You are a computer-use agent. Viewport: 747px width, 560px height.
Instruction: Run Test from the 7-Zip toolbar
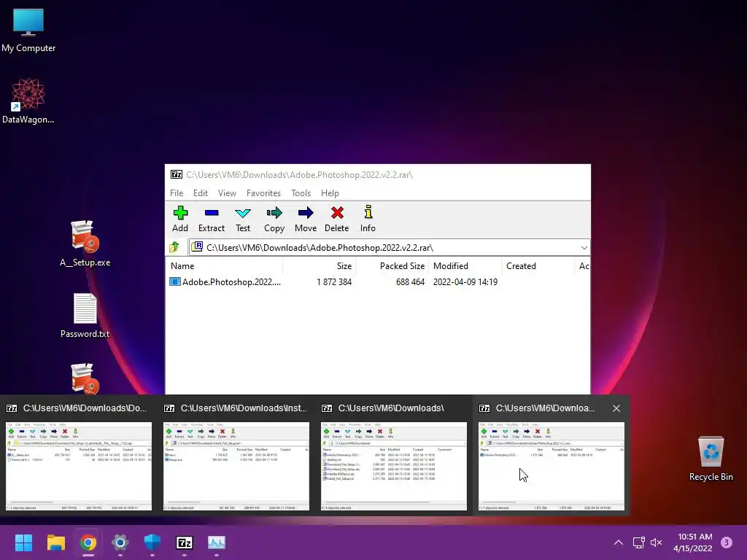[243, 219]
